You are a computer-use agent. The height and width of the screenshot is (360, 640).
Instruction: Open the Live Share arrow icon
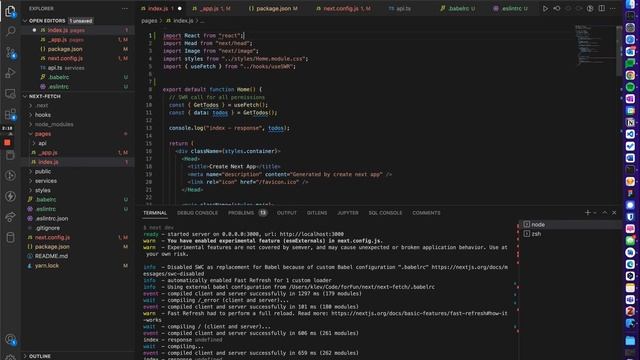pyautogui.click(x=10, y=217)
